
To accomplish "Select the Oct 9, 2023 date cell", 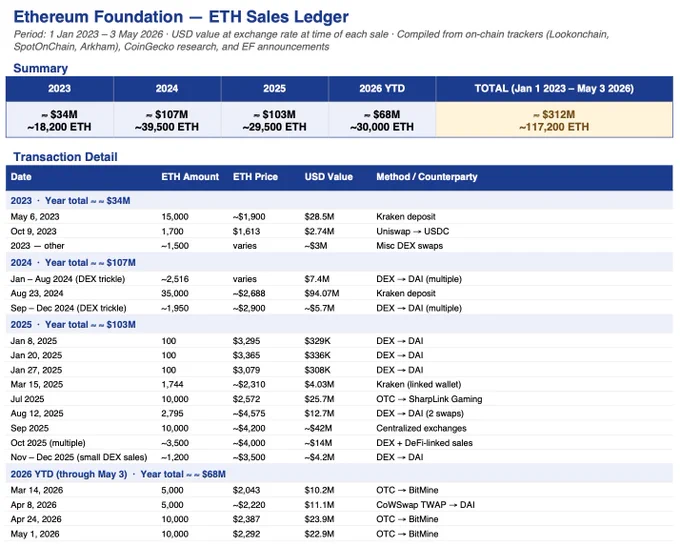I will click(x=33, y=232).
